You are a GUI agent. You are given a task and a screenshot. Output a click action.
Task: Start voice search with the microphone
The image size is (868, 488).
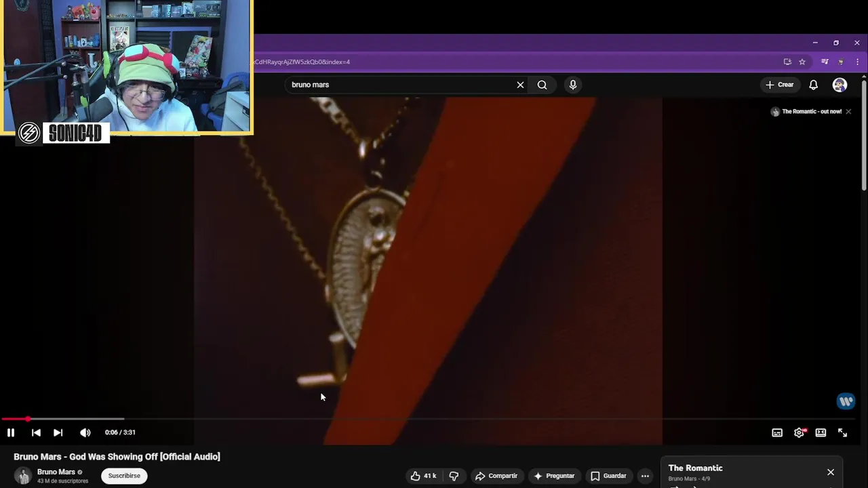[573, 85]
